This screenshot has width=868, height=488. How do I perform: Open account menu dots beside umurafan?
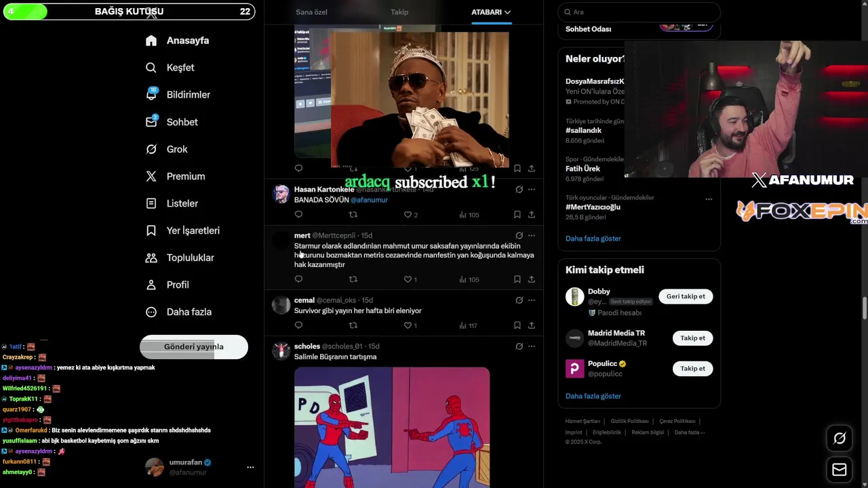pos(250,467)
